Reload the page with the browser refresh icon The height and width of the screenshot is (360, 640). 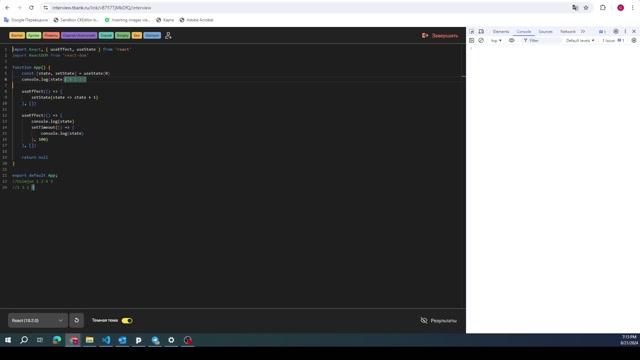coord(31,8)
